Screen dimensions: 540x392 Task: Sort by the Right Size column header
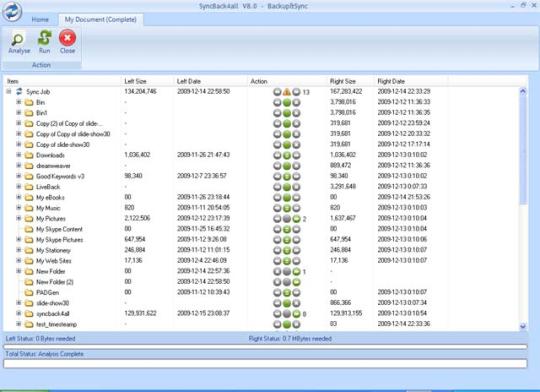351,81
